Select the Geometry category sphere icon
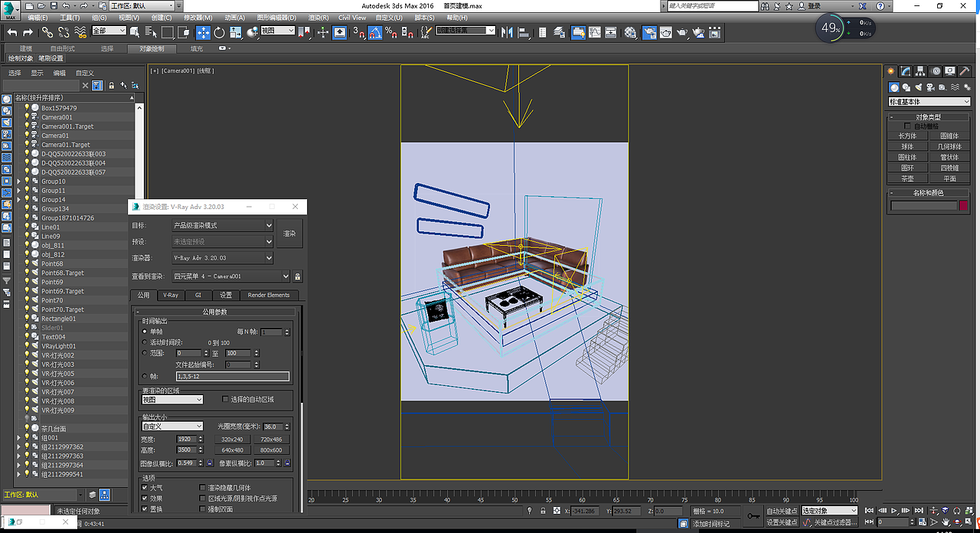The image size is (980, 533). tap(893, 87)
